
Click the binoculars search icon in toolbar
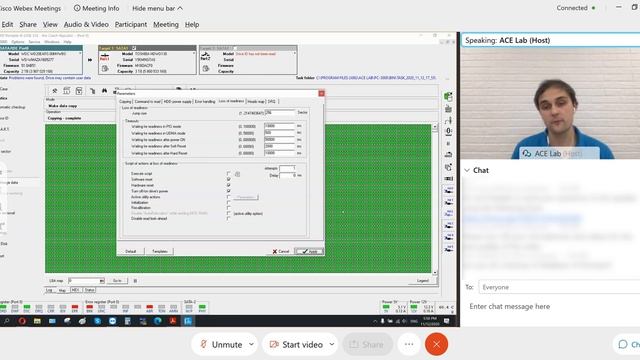click(x=104, y=91)
